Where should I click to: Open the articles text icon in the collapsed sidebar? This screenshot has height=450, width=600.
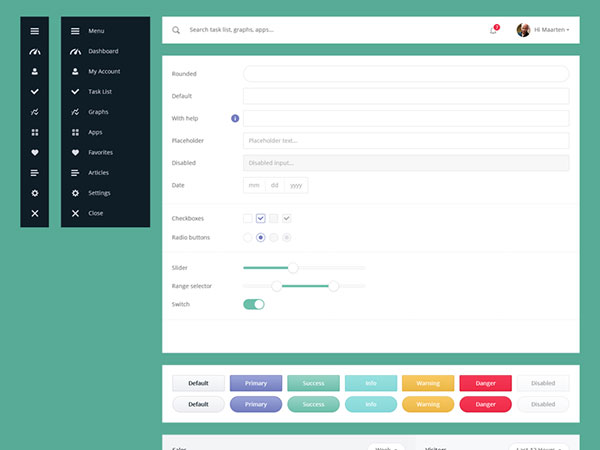pyautogui.click(x=34, y=173)
